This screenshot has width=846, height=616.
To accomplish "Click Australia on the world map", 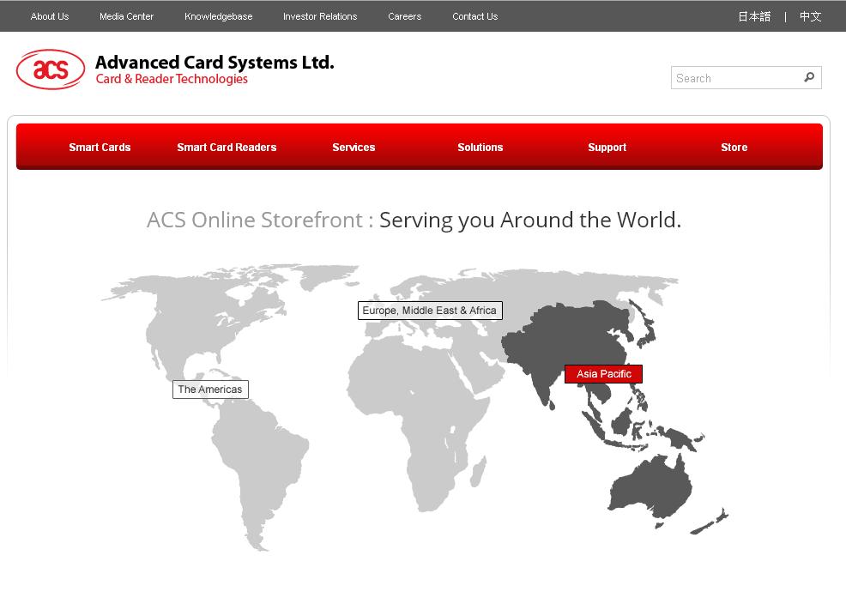I will coord(650,488).
